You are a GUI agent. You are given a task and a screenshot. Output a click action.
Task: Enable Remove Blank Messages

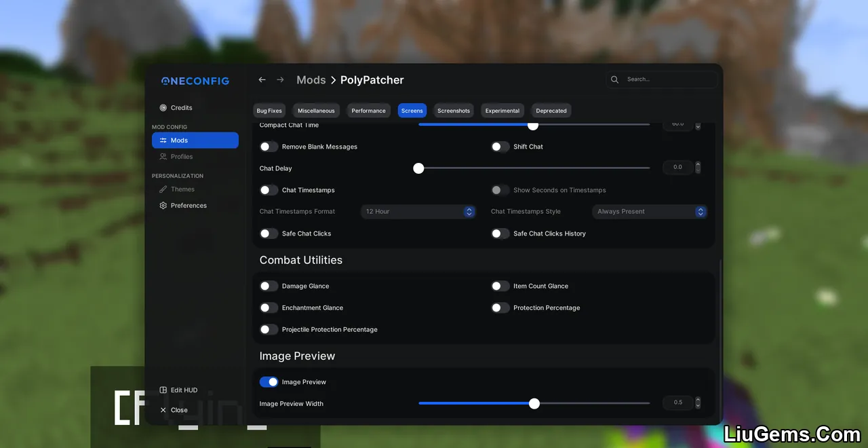(269, 147)
